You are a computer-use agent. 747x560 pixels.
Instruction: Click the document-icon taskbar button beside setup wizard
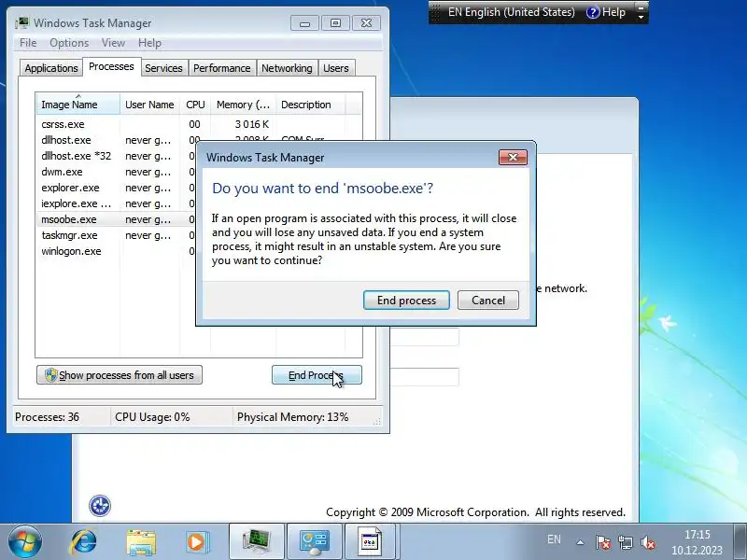coord(371,542)
